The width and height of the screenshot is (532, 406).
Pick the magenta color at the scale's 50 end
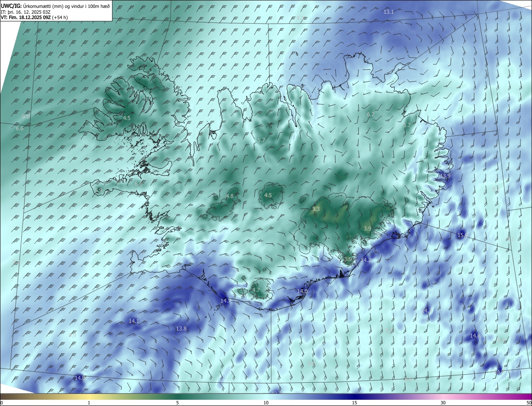click(x=529, y=396)
